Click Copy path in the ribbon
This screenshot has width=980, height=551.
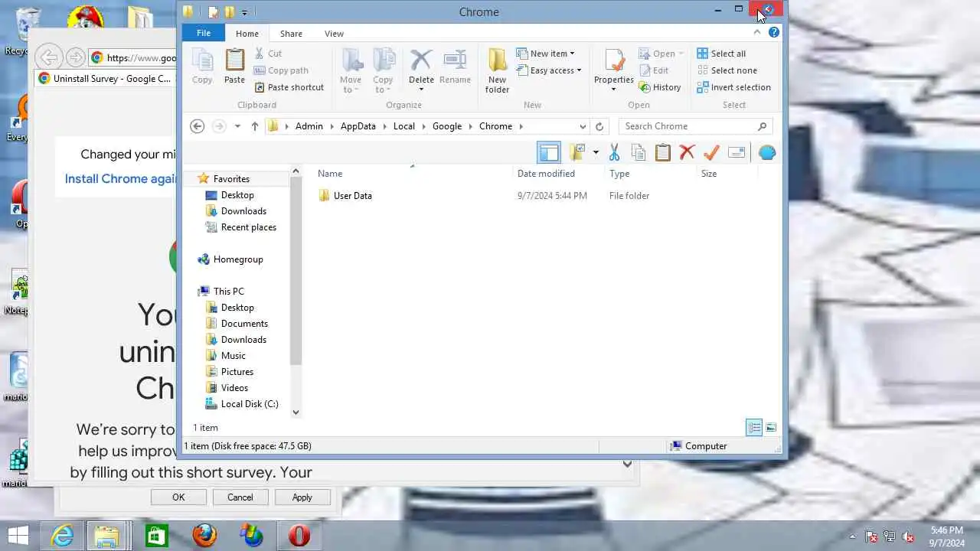coord(281,70)
